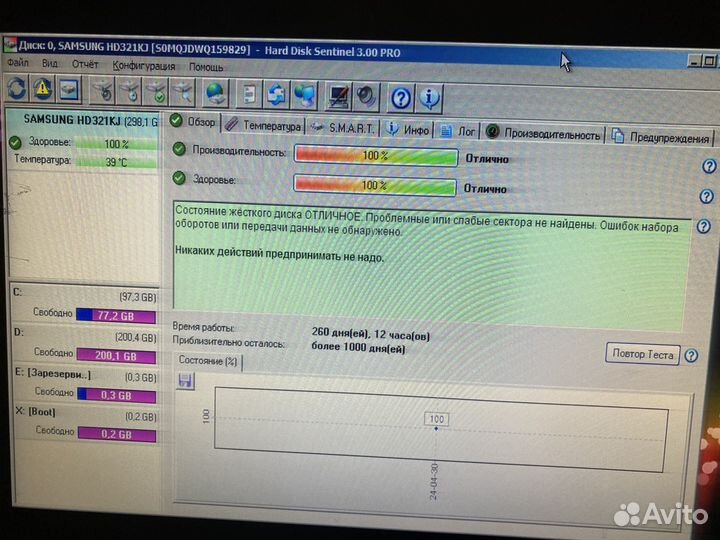The width and height of the screenshot is (720, 540).
Task: Click the disk with green checkmark toolbar icon
Action: point(156,91)
